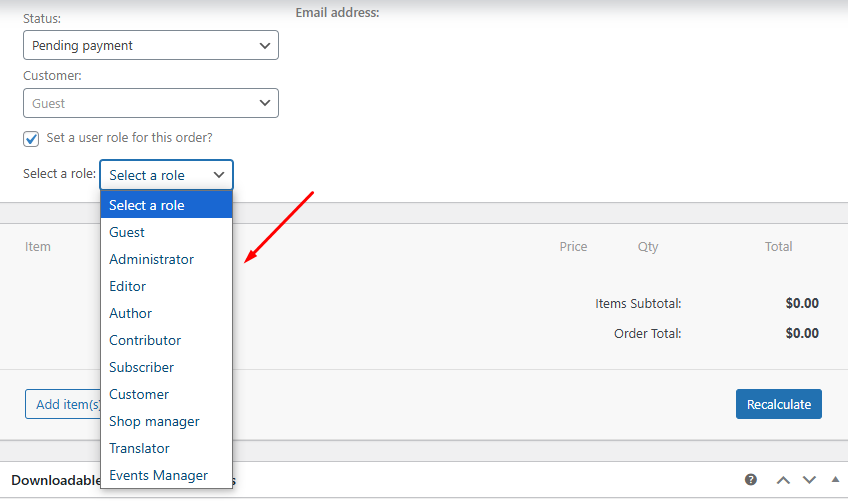This screenshot has width=848, height=501.
Task: Select the Translator role
Action: 139,448
